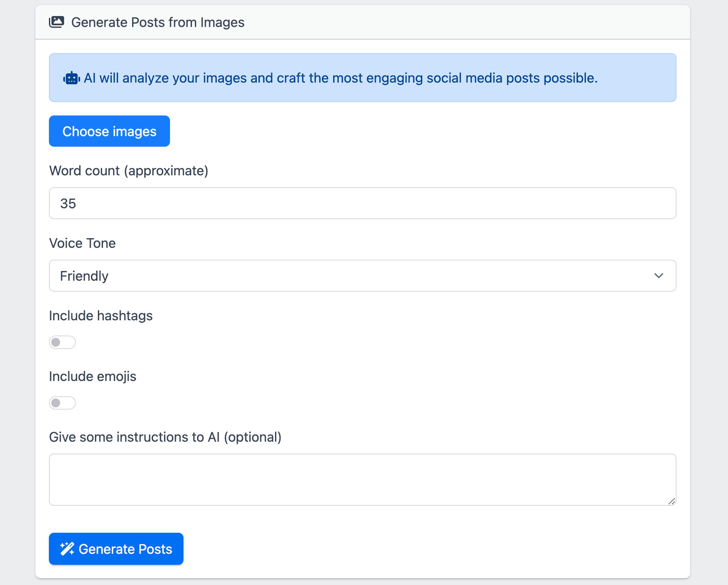Screen dimensions: 728x585
Task: Turn on the Include emojis switch
Action: (x=62, y=403)
